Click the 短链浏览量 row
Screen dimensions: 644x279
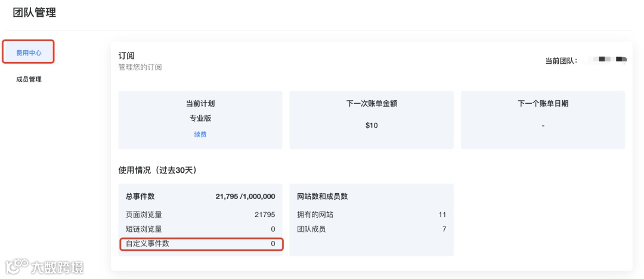pyautogui.click(x=200, y=229)
